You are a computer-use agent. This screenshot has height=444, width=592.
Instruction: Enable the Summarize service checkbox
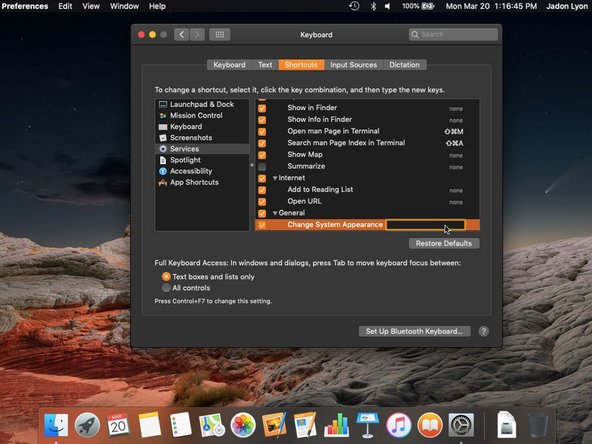click(262, 166)
